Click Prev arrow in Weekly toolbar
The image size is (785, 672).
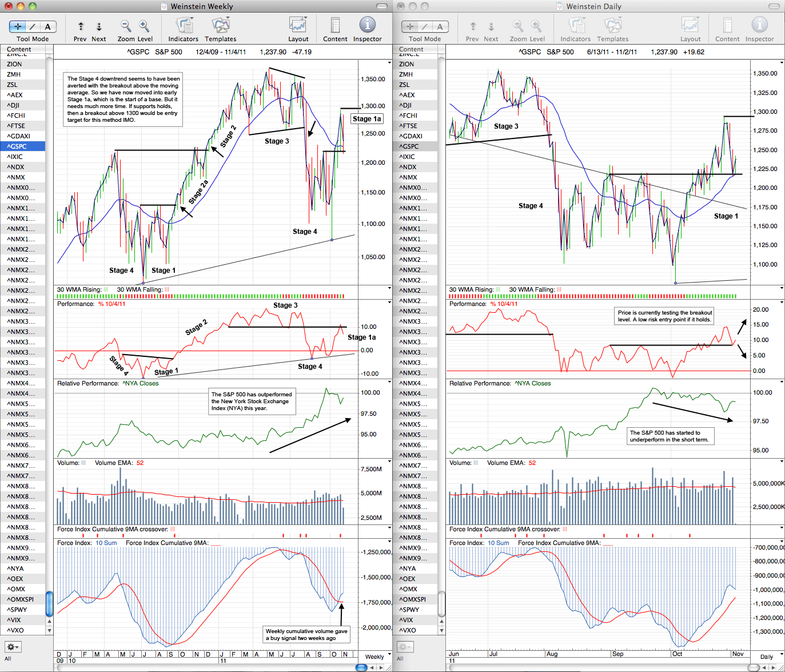[81, 26]
